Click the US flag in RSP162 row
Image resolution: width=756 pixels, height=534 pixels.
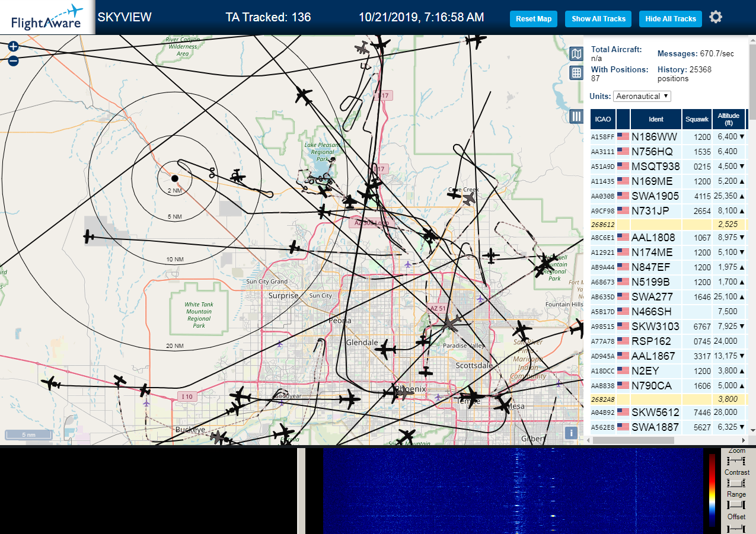[x=623, y=341]
